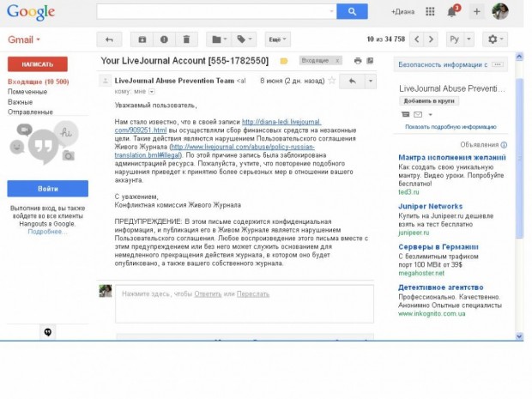The image size is (532, 399).
Task: Open the notifications bell
Action: tap(452, 12)
